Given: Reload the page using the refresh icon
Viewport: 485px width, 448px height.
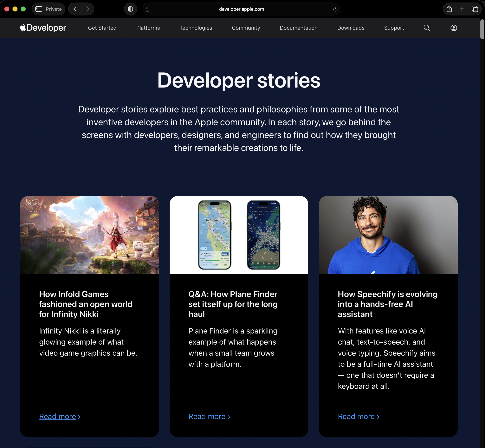Looking at the screenshot, I should (335, 9).
